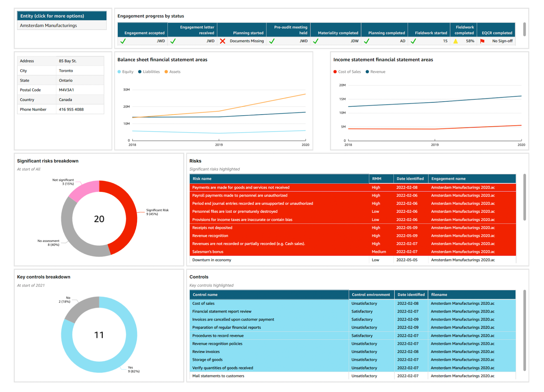Select Amsterdam Manufacturings entity
Viewport: 544px width, 392px height.
coord(48,25)
